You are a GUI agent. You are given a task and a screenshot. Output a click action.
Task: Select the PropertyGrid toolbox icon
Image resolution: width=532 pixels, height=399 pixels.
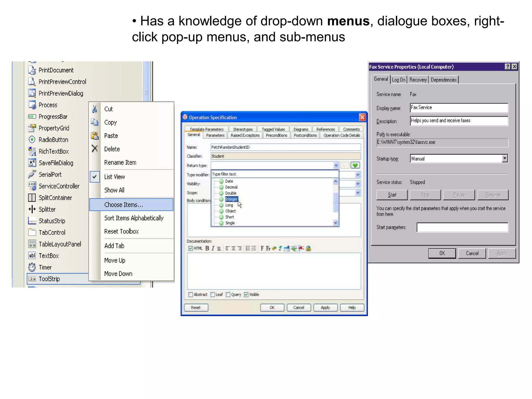point(32,128)
